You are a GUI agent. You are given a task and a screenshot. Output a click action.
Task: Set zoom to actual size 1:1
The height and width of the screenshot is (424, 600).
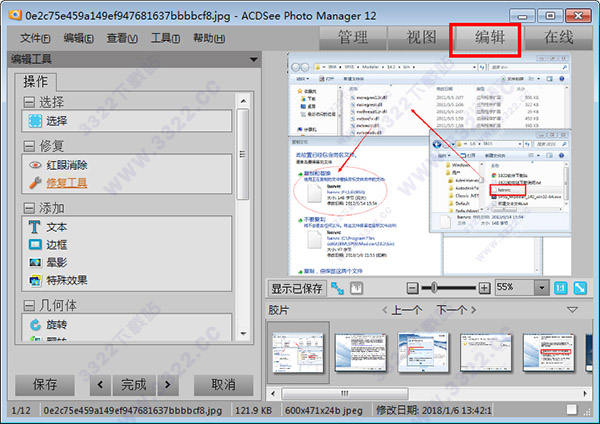(561, 288)
